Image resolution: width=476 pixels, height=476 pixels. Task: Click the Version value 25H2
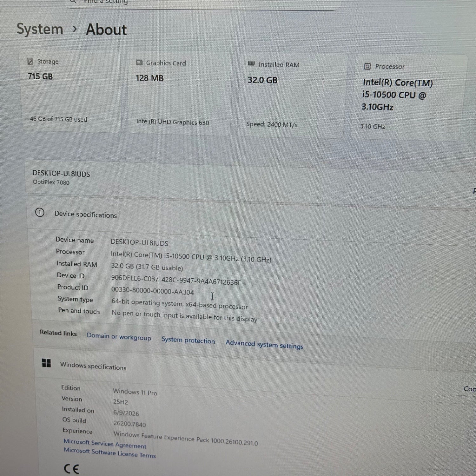(121, 402)
